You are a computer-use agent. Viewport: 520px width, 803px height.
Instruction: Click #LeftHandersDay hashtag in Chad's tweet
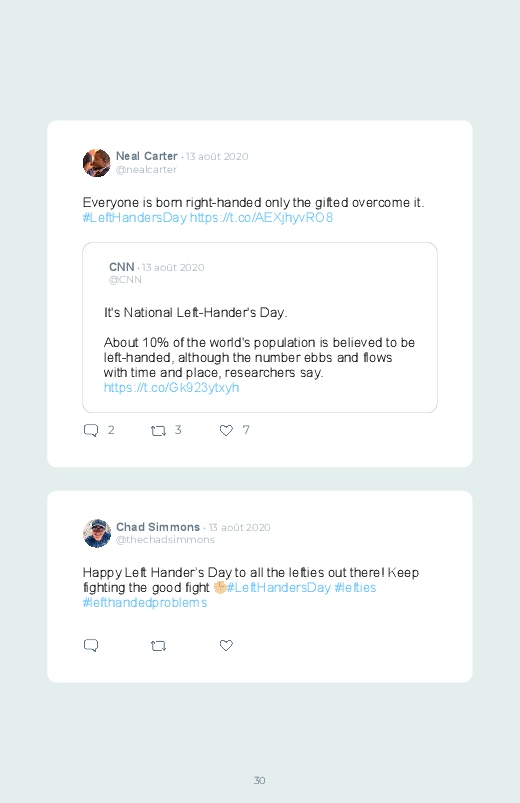[279, 587]
